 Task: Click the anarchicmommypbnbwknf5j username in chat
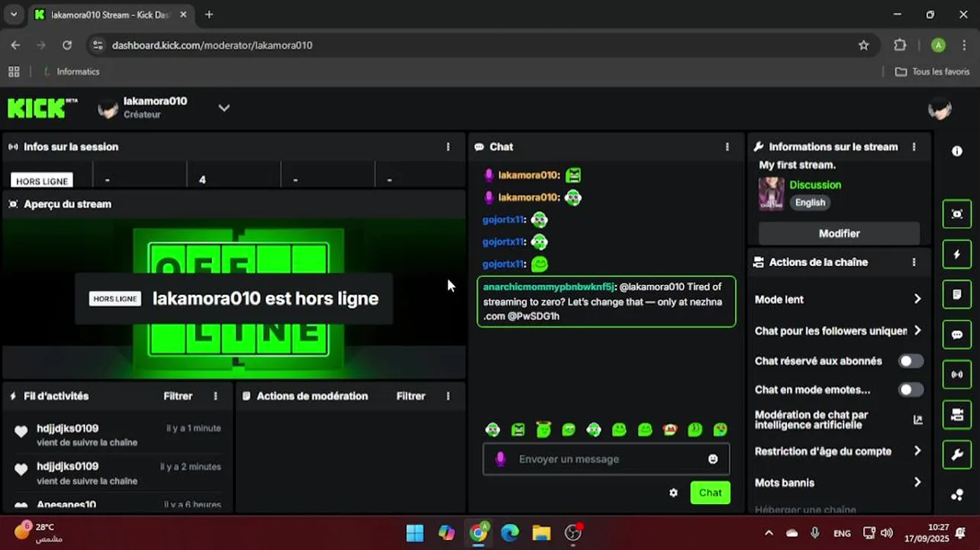tap(548, 287)
